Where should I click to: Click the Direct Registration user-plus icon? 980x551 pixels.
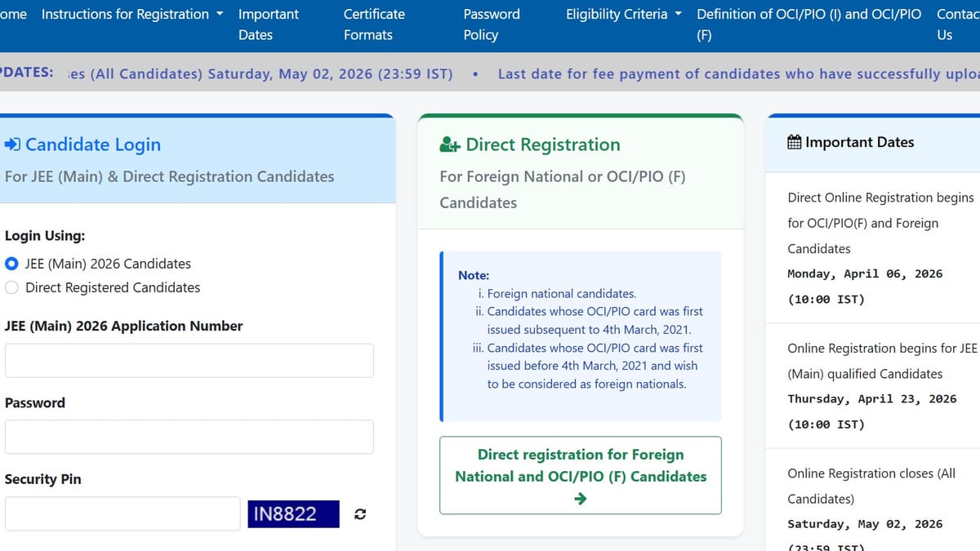point(450,144)
